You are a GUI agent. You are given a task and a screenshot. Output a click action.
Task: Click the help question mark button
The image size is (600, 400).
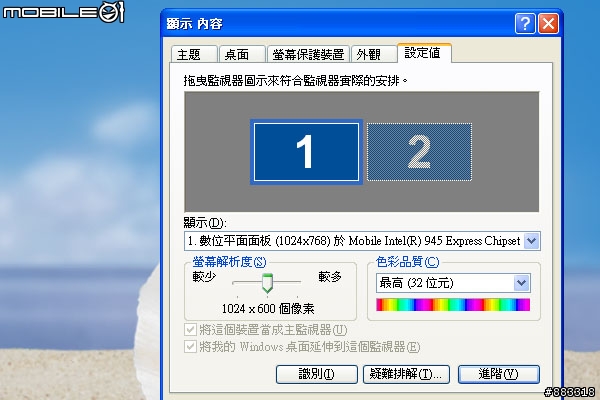click(525, 24)
